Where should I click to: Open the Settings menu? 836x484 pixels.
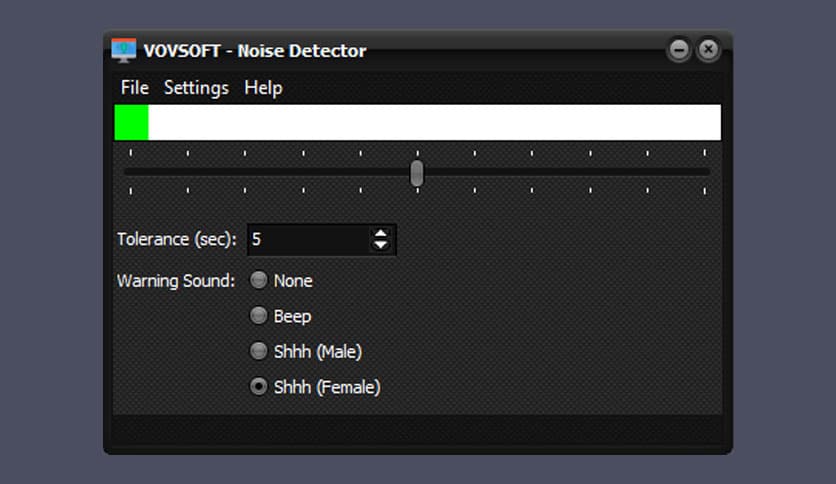pyautogui.click(x=196, y=88)
